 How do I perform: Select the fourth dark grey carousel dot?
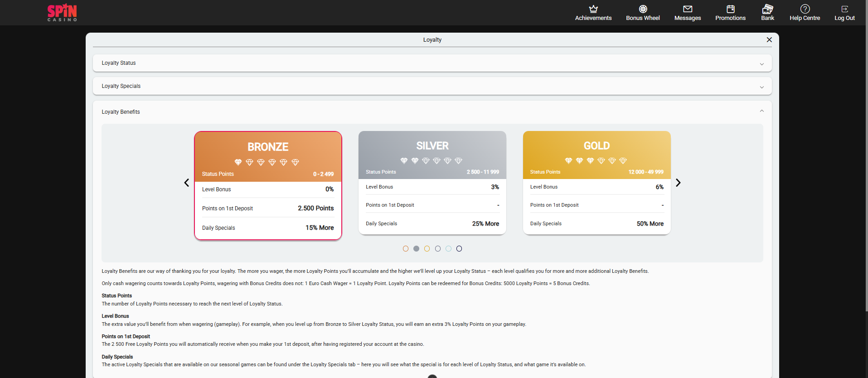(438, 248)
